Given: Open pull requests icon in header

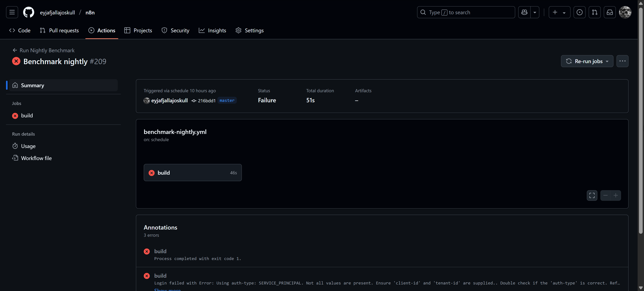Looking at the screenshot, I should tap(595, 12).
